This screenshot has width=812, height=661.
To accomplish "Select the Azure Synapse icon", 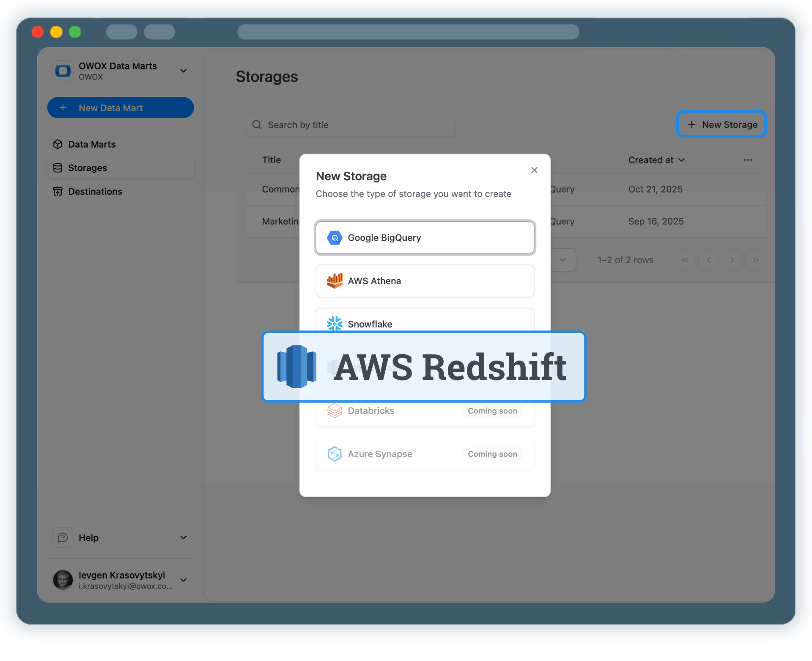I will pyautogui.click(x=335, y=453).
